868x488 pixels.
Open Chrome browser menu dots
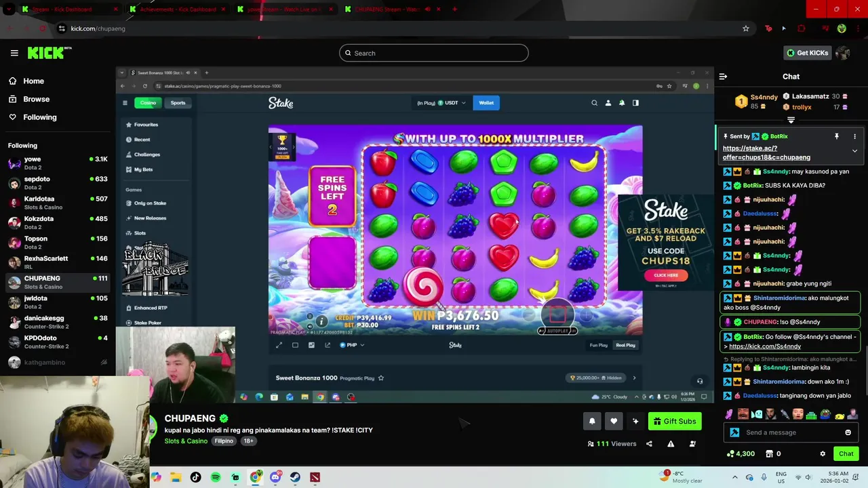point(856,28)
